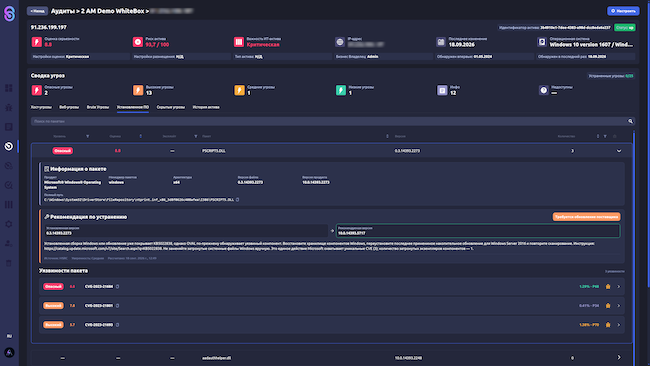Click the IT asset criticality icon
The height and width of the screenshot is (366, 650).
(x=239, y=42)
